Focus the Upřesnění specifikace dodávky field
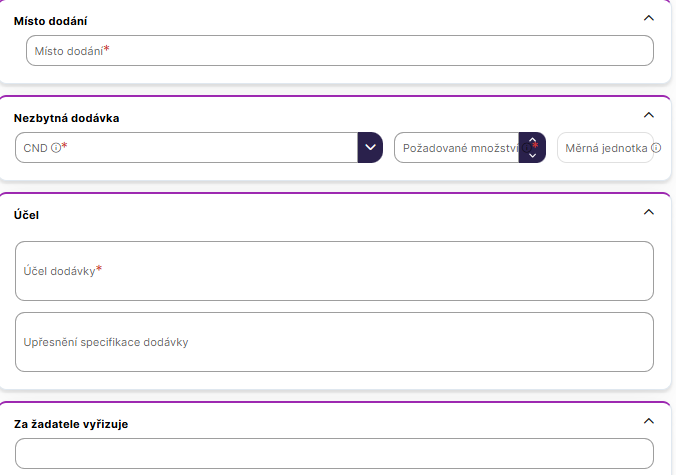The width and height of the screenshot is (676, 475). point(334,342)
